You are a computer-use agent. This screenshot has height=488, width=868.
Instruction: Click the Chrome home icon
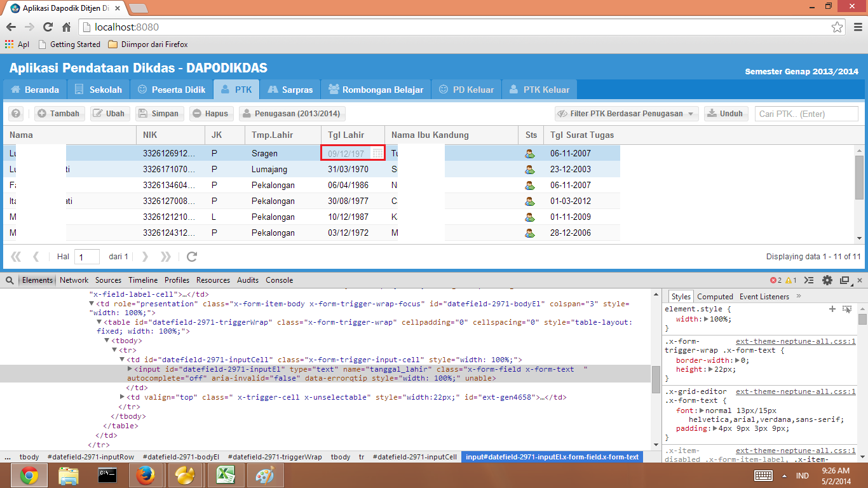[x=66, y=27]
